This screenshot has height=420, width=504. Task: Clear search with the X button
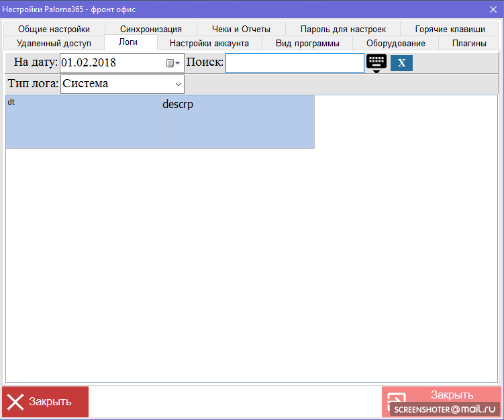tap(401, 63)
